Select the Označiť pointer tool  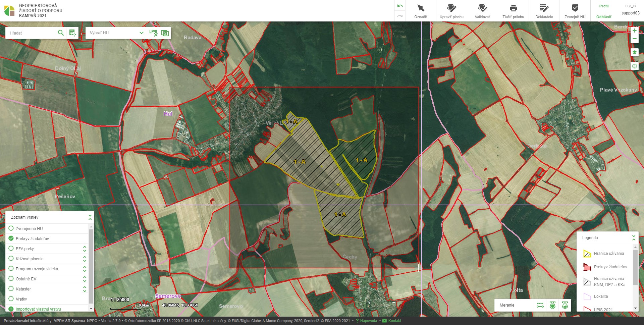421,11
